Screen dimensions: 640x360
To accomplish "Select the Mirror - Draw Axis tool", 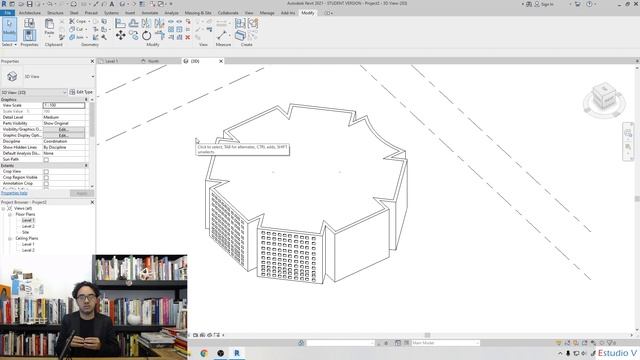I will point(159,23).
